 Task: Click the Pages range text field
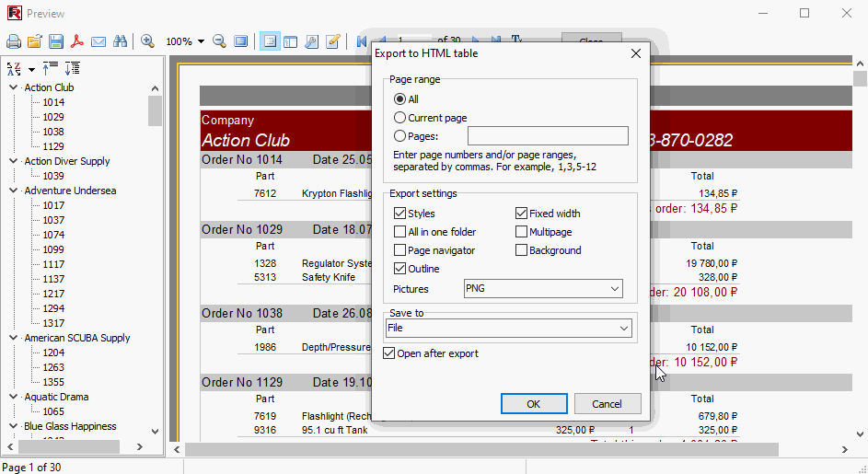(548, 136)
